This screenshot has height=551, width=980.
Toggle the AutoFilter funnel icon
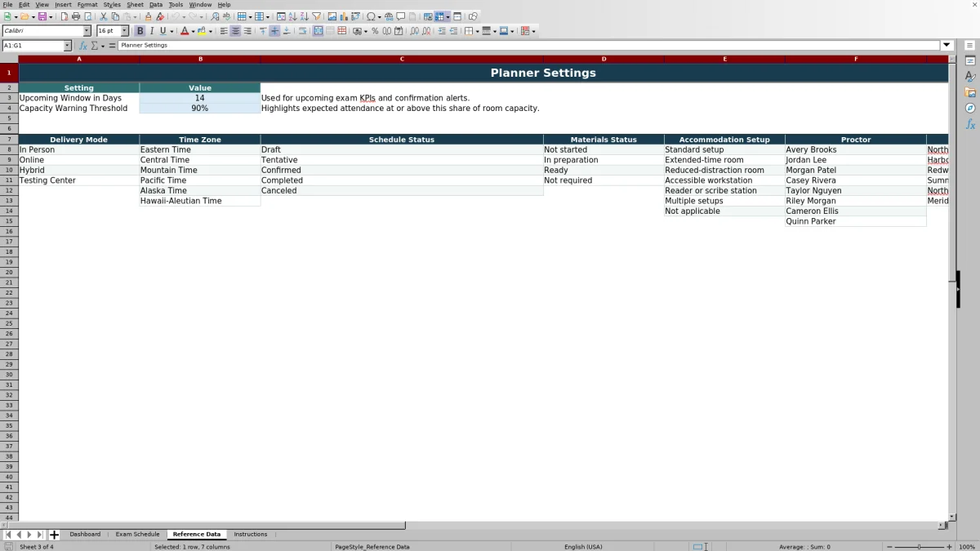point(316,16)
